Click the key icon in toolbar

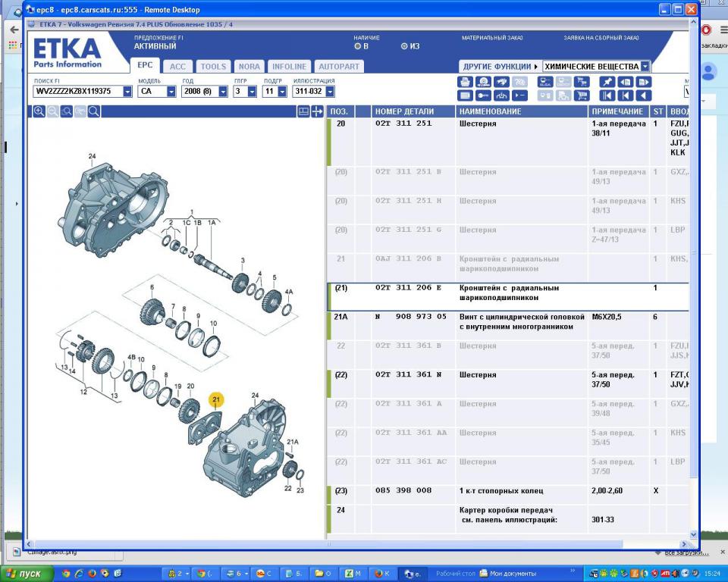(x=483, y=95)
